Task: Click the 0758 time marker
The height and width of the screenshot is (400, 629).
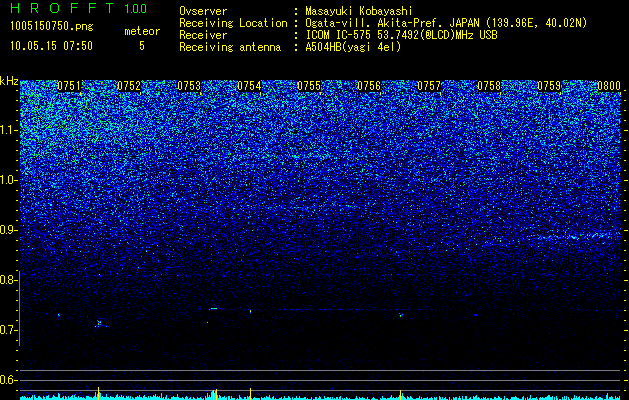Action: click(x=489, y=86)
